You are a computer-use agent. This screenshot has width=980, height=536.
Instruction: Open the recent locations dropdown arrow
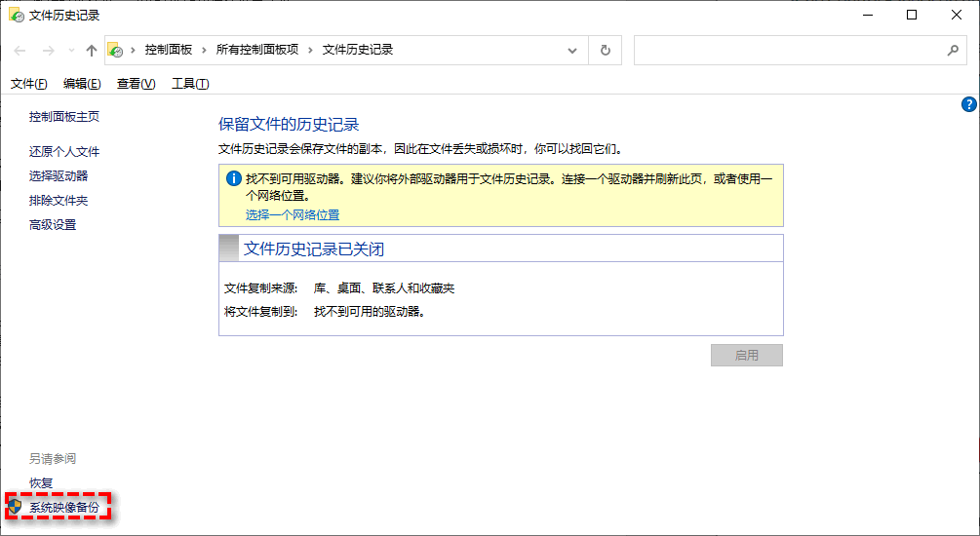(69, 51)
